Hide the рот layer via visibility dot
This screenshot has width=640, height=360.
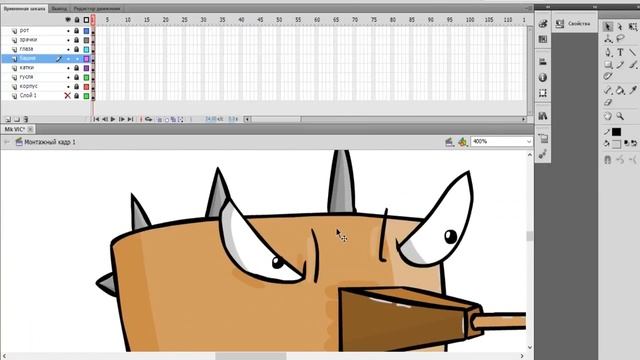68,31
